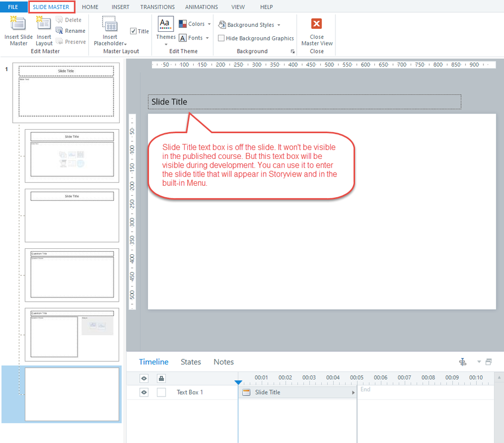Open the Colors dropdown
The image size is (504, 443).
(194, 24)
